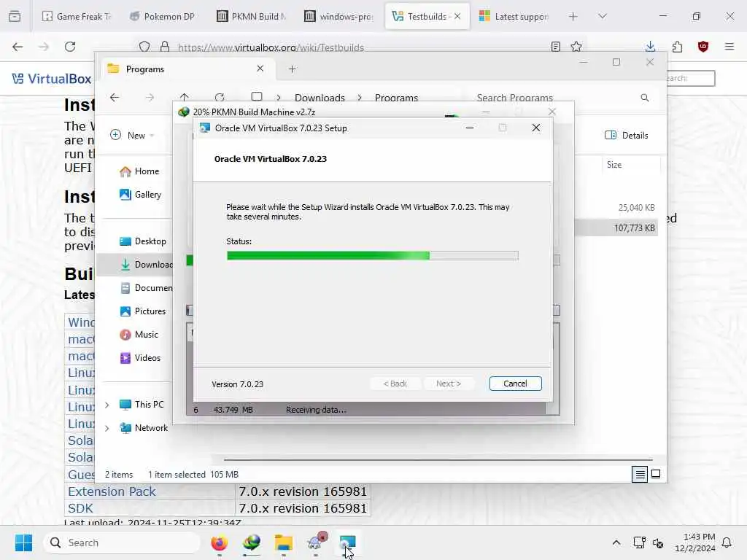Open the uBlock Origin shield icon
The width and height of the screenshot is (747, 560).
[703, 47]
